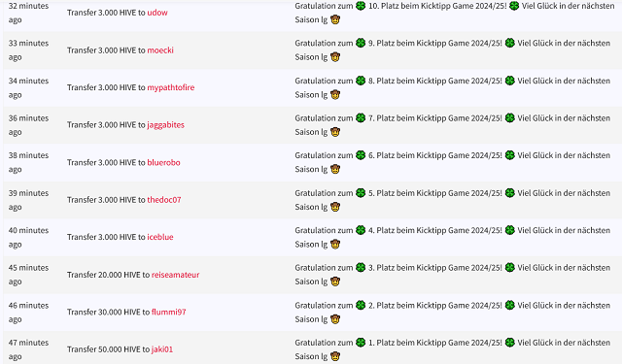
Task: Open the jaki01 account link
Action: coord(162,349)
